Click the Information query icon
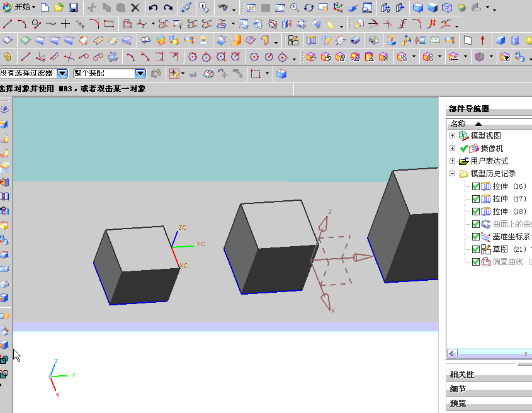The height and width of the screenshot is (413, 532). tap(204, 7)
